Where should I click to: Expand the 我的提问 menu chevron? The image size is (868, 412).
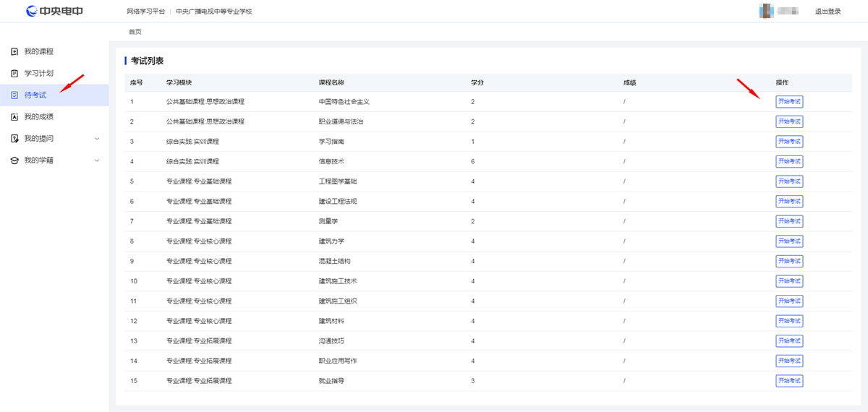[x=97, y=138]
